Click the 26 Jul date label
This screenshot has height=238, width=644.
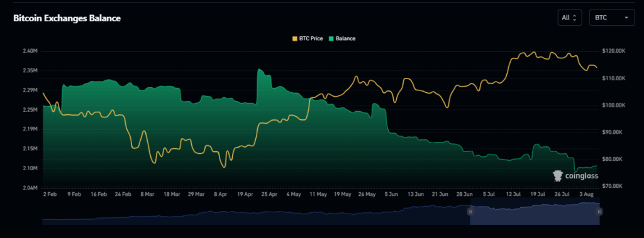click(x=562, y=194)
